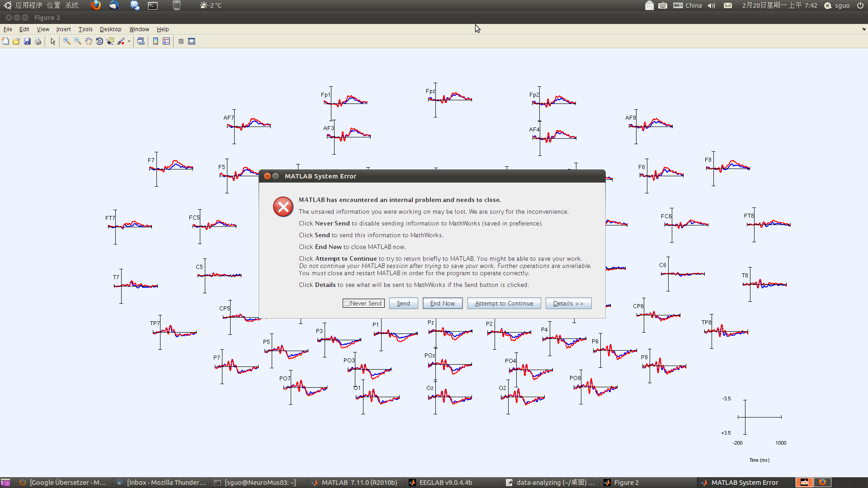Launch Thunderbird from the top panel

click(x=114, y=5)
